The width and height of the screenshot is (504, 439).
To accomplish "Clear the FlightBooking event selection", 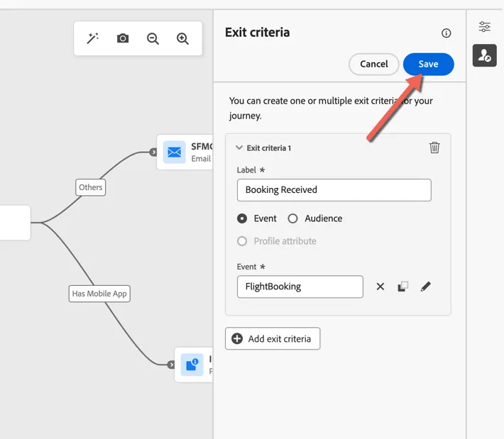I will 380,287.
